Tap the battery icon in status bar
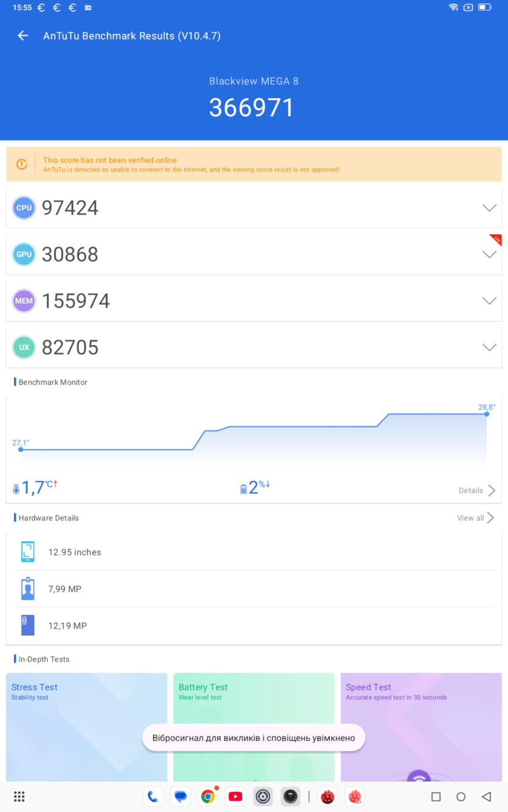This screenshot has height=812, width=508. [x=485, y=8]
